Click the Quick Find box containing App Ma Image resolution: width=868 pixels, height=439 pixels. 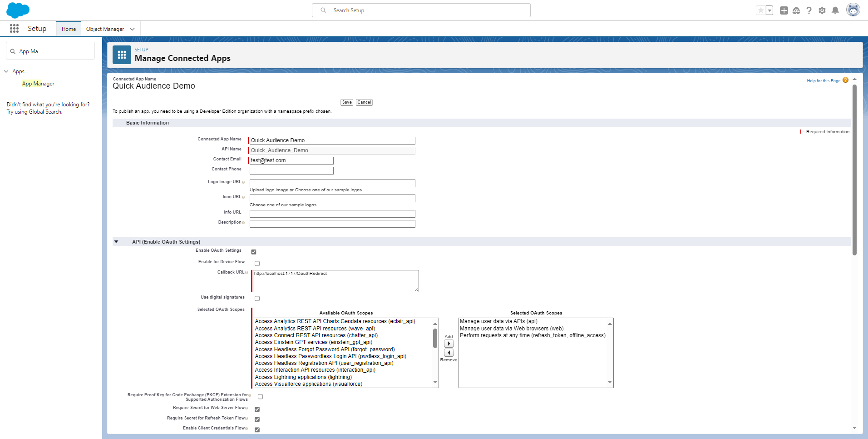(50, 51)
